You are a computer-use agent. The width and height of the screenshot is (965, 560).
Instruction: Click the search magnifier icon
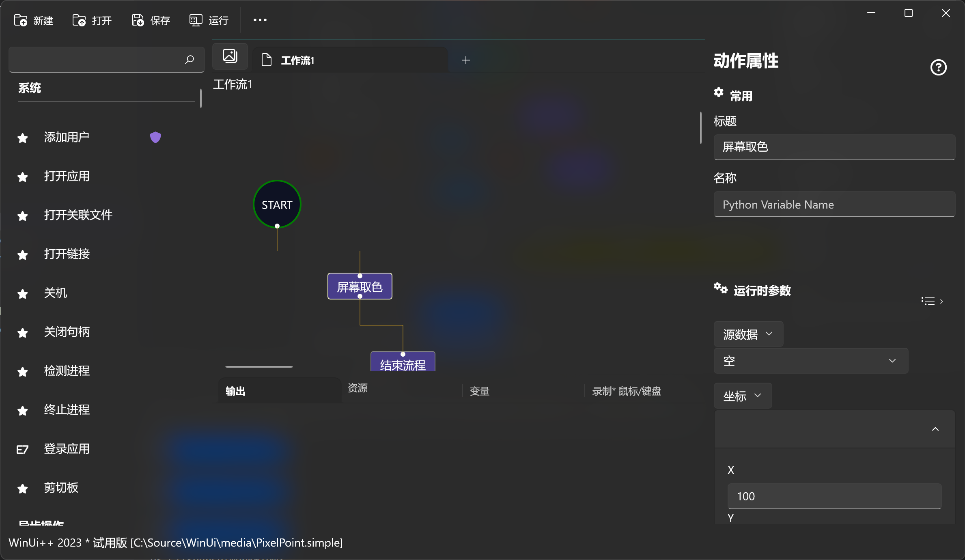(x=189, y=60)
